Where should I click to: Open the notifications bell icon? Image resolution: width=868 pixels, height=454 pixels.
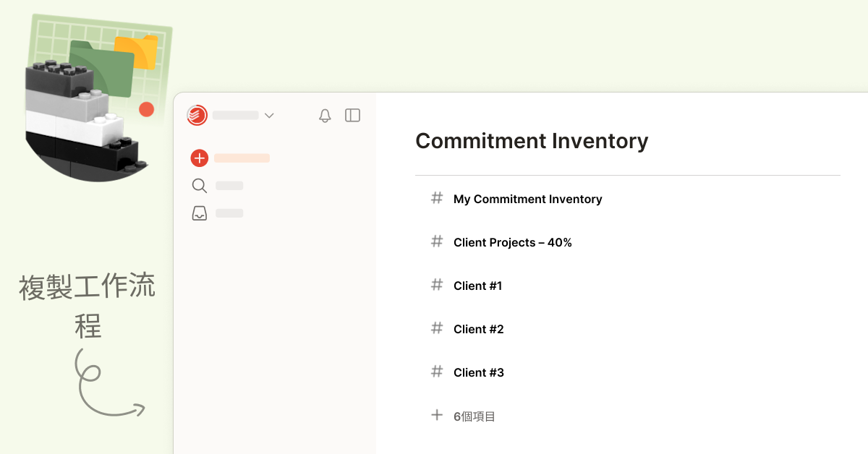325,116
